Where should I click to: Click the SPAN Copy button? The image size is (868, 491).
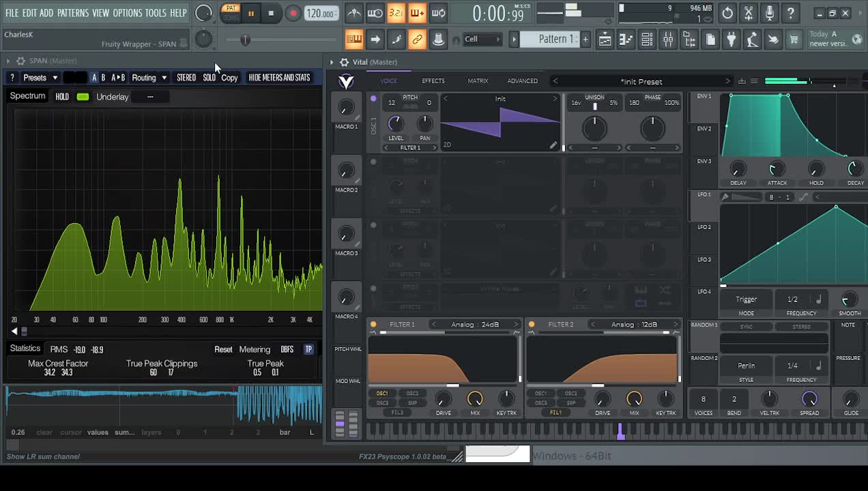(x=229, y=78)
